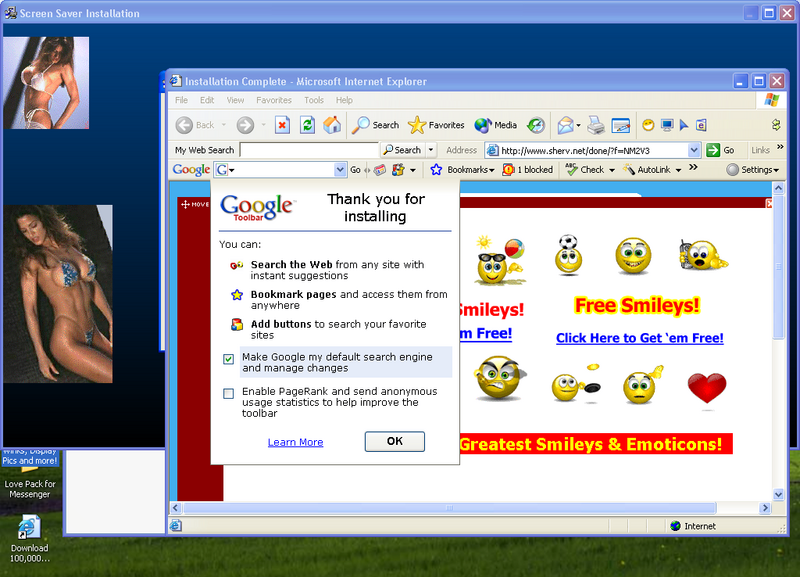The height and width of the screenshot is (577, 800).
Task: Open the Search pane from IE toolbar
Action: pyautogui.click(x=376, y=125)
